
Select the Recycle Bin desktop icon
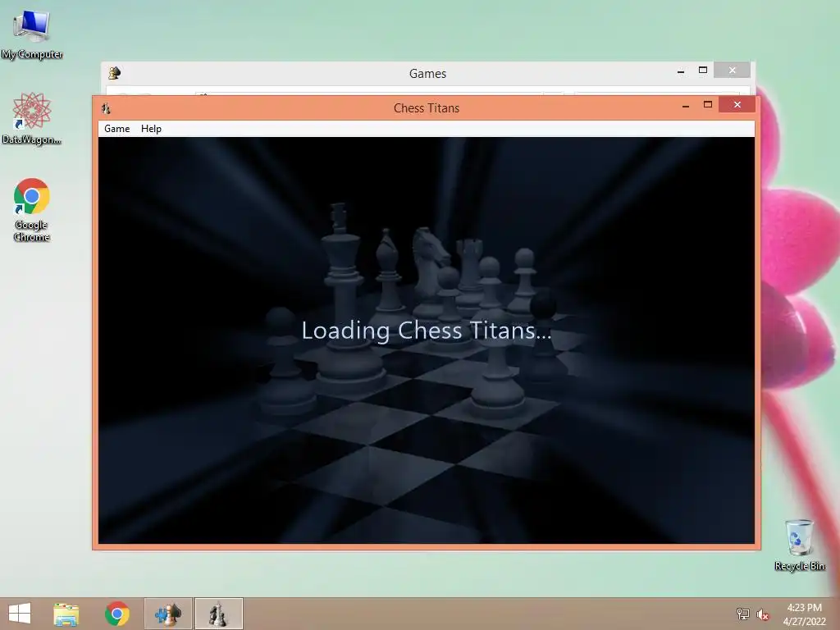799,545
